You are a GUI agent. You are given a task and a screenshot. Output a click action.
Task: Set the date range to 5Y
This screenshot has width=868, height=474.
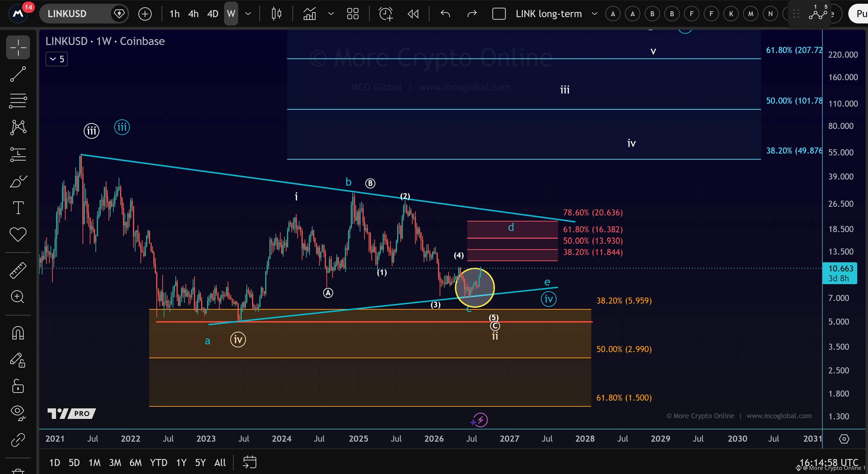200,463
